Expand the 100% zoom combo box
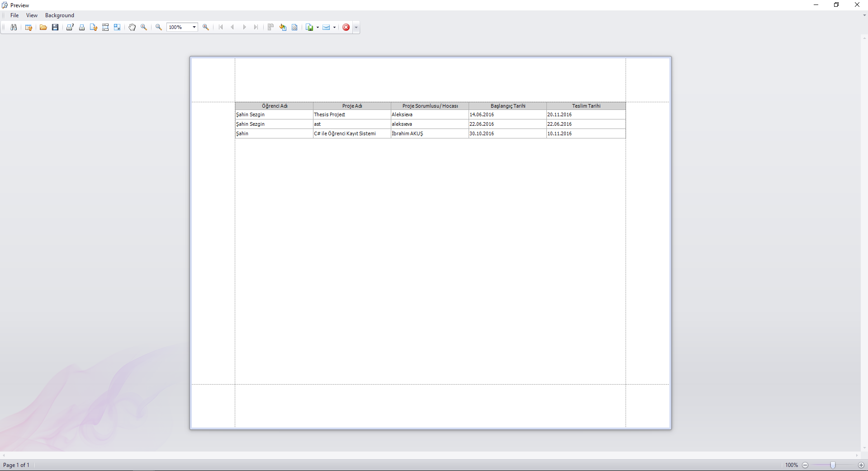868x471 pixels. click(x=194, y=27)
